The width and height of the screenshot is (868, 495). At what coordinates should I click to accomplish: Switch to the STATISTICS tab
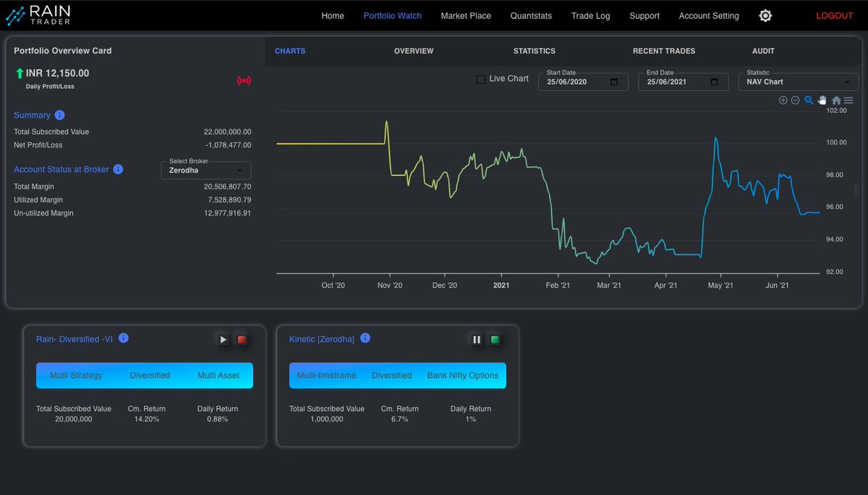pos(535,51)
